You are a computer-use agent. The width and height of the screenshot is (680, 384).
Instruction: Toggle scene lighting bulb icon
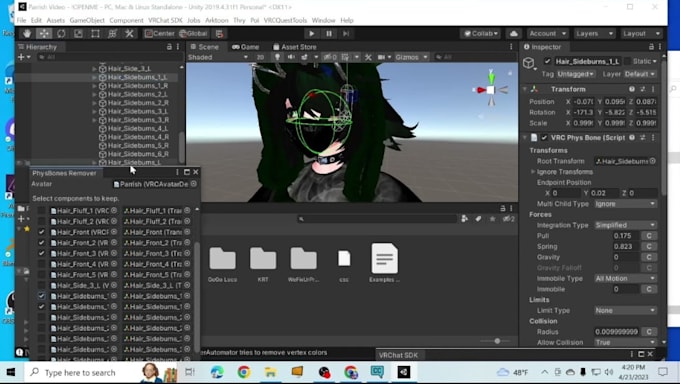tap(277, 57)
